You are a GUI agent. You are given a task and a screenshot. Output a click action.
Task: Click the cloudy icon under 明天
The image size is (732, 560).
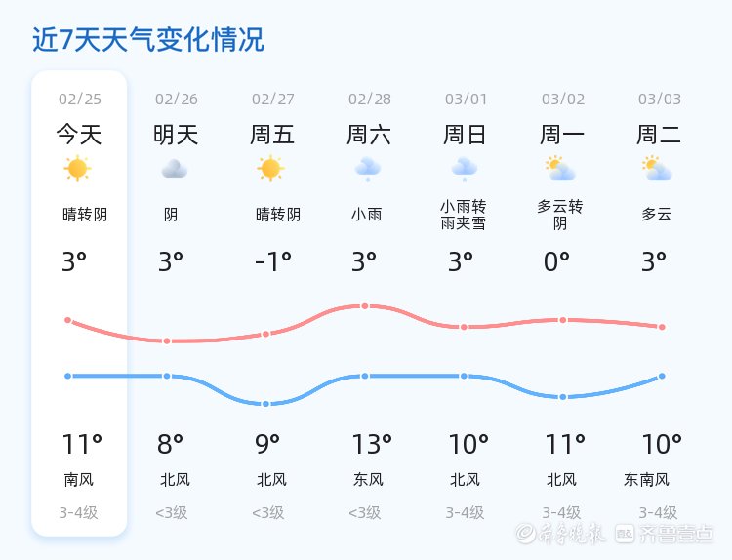pos(175,169)
